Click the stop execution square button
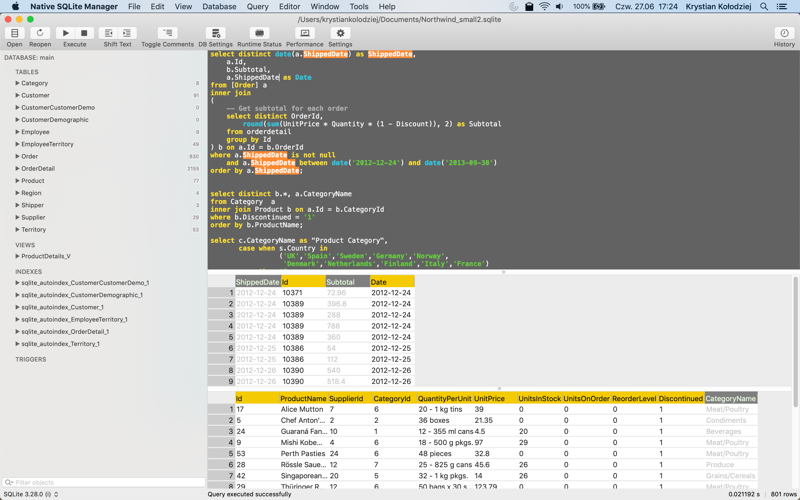This screenshot has width=800, height=500. (x=84, y=34)
